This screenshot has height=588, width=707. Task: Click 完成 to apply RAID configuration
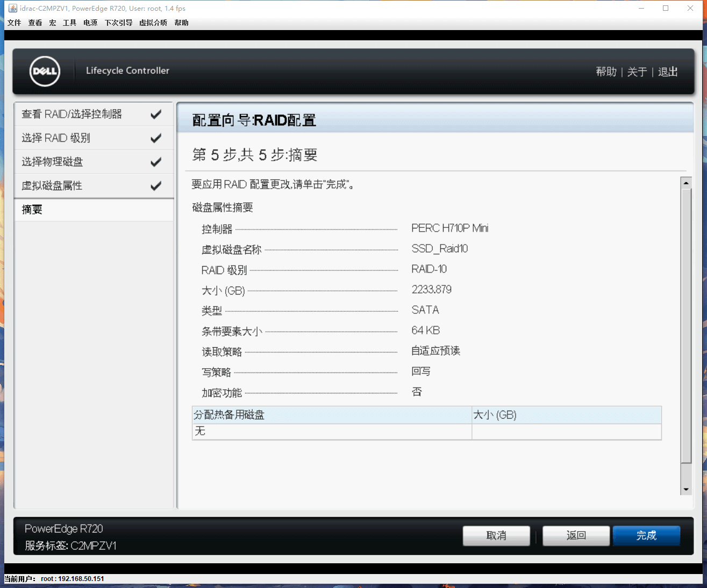coord(646,535)
